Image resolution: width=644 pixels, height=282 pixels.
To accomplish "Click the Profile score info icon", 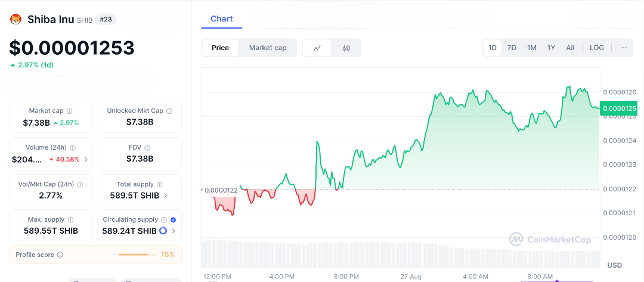I will pyautogui.click(x=60, y=255).
